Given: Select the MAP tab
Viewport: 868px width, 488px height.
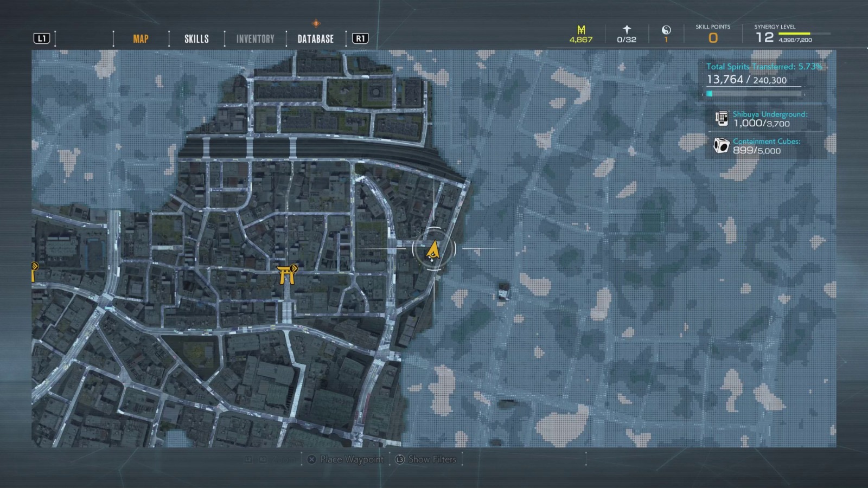Looking at the screenshot, I should point(139,38).
